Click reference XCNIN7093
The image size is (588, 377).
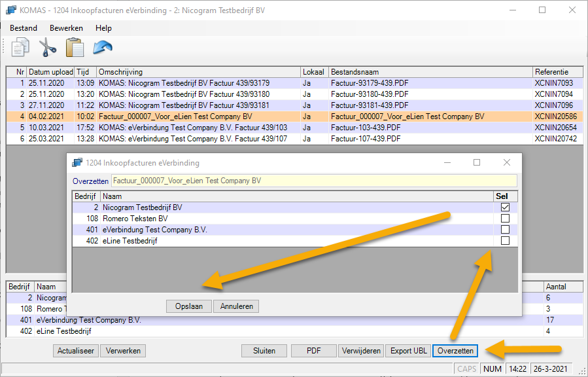coord(554,83)
